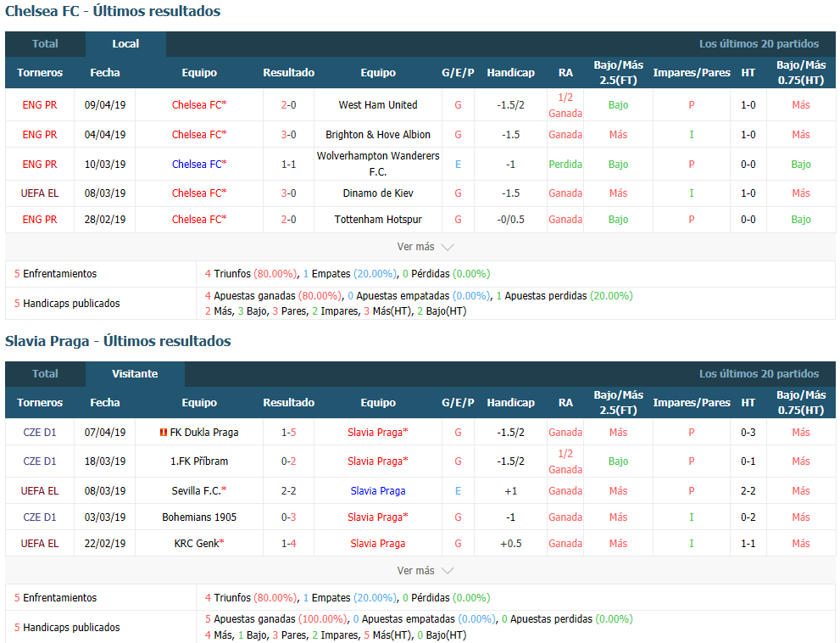Viewport: 840px width, 643px height.
Task: Open Wolverhampton Wanderers F.C. team link
Action: click(378, 164)
